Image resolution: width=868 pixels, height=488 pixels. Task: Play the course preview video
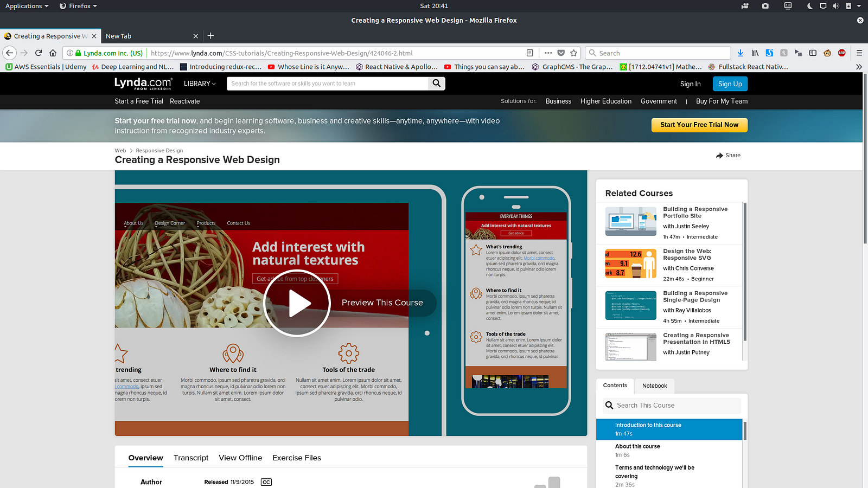297,303
